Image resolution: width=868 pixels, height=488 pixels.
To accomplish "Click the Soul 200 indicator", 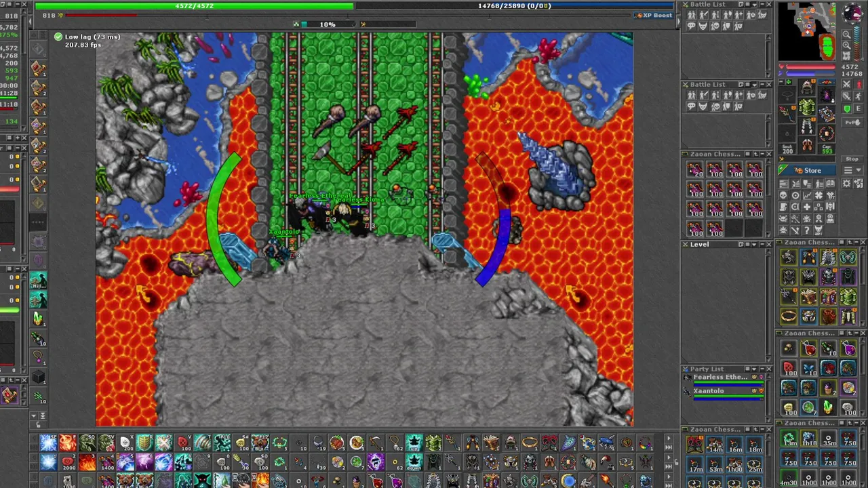I will point(787,149).
